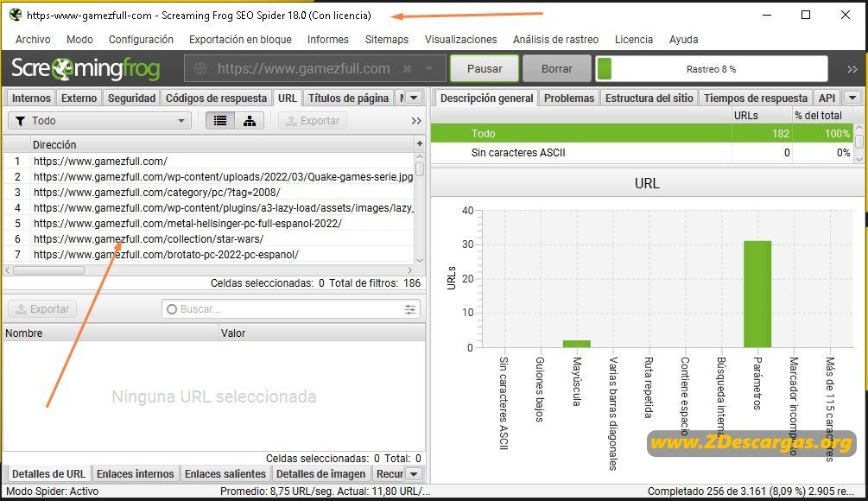Viewport: 868px width, 501px height.
Task: Open the Visualizaciones menu
Action: [460, 40]
